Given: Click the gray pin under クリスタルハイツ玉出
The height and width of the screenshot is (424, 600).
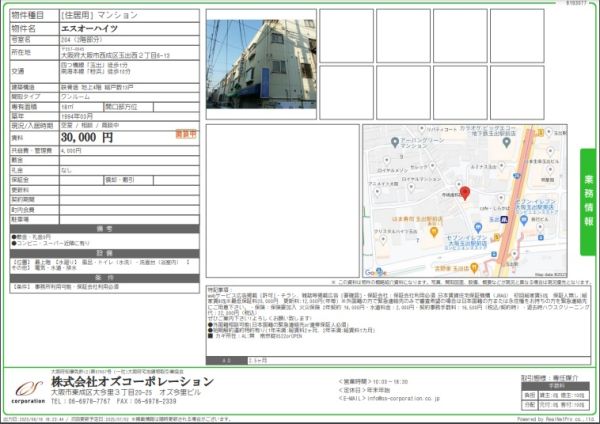Looking at the screenshot, I should (x=383, y=240).
